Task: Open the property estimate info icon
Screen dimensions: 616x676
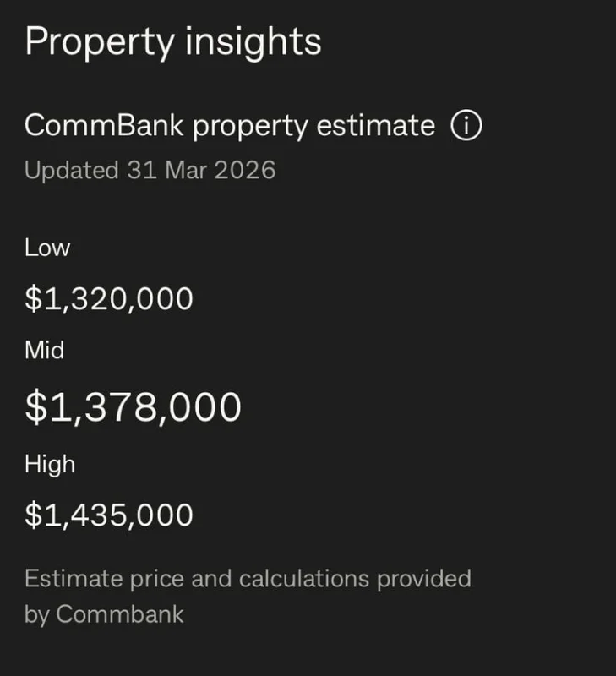Action: point(466,127)
